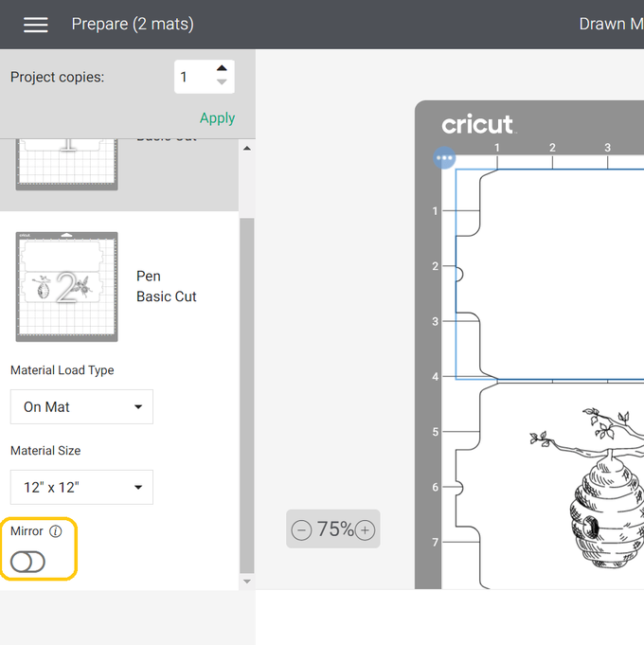The image size is (644, 645).
Task: Click the Pen Basic Cut mat label
Action: [166, 286]
